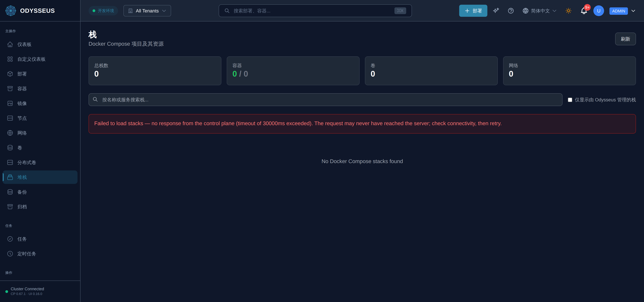Expand the ADMIN account menu
Screen dimensions: 644x302
click(x=622, y=11)
